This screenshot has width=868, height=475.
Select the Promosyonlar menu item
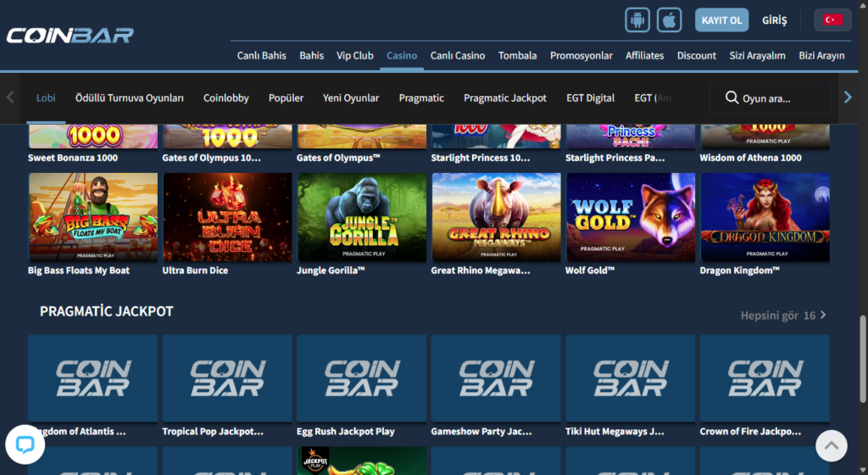(x=581, y=55)
